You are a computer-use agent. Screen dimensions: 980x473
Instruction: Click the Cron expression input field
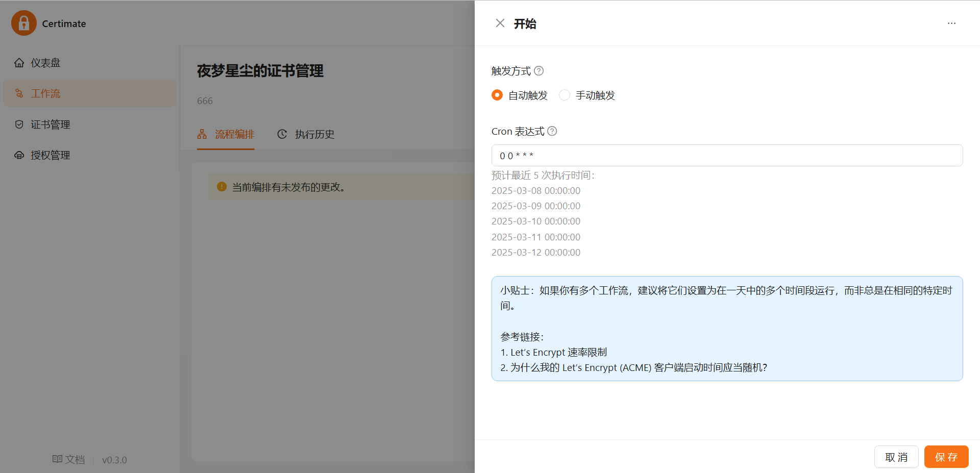pos(727,156)
